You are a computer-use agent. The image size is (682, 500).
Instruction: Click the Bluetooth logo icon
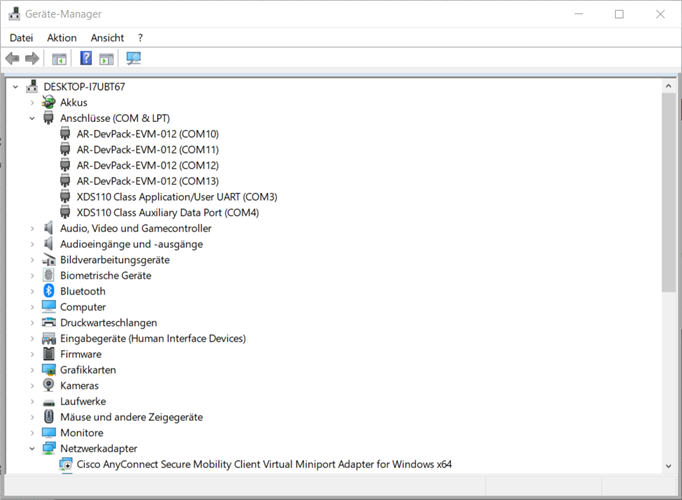pos(49,291)
